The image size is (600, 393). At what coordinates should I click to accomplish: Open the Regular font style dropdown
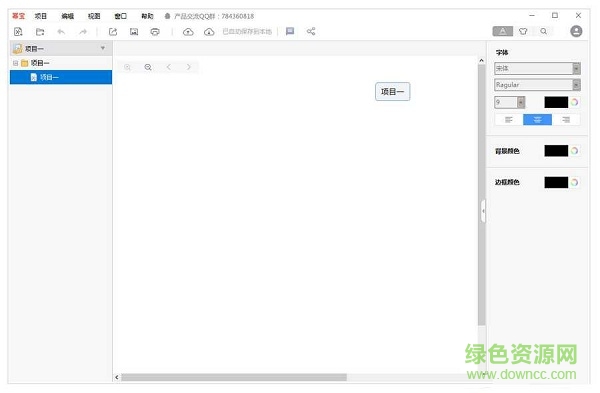pos(537,85)
